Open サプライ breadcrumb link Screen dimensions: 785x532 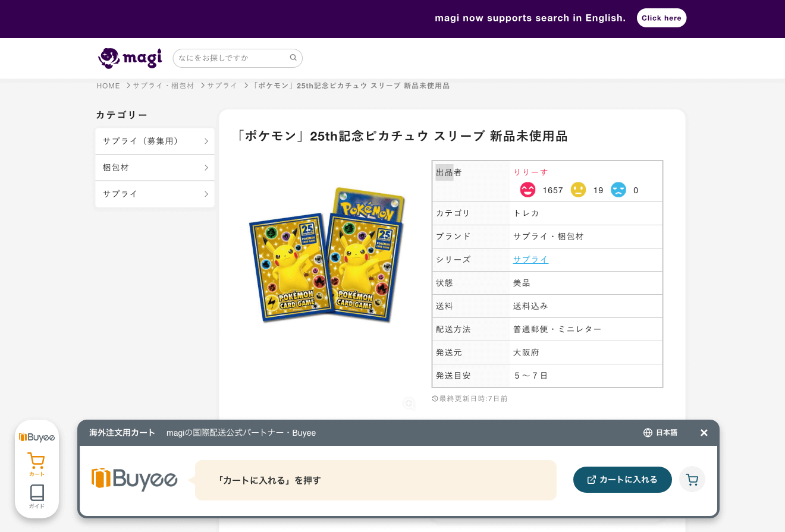pos(222,86)
